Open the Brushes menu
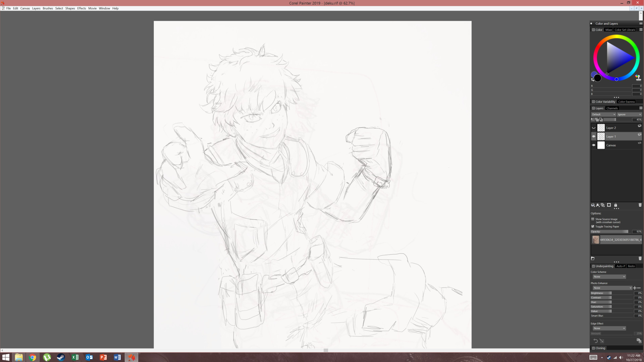This screenshot has height=362, width=644. [48, 8]
